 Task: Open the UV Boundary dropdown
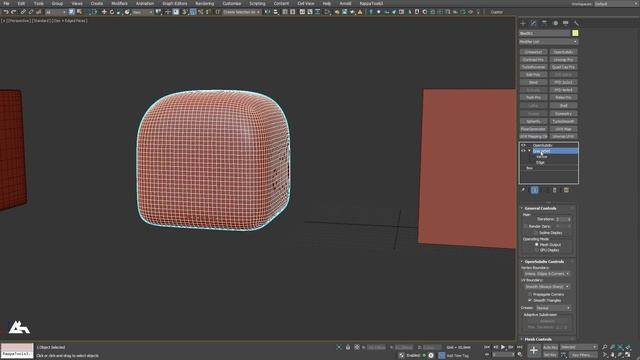[x=547, y=287]
